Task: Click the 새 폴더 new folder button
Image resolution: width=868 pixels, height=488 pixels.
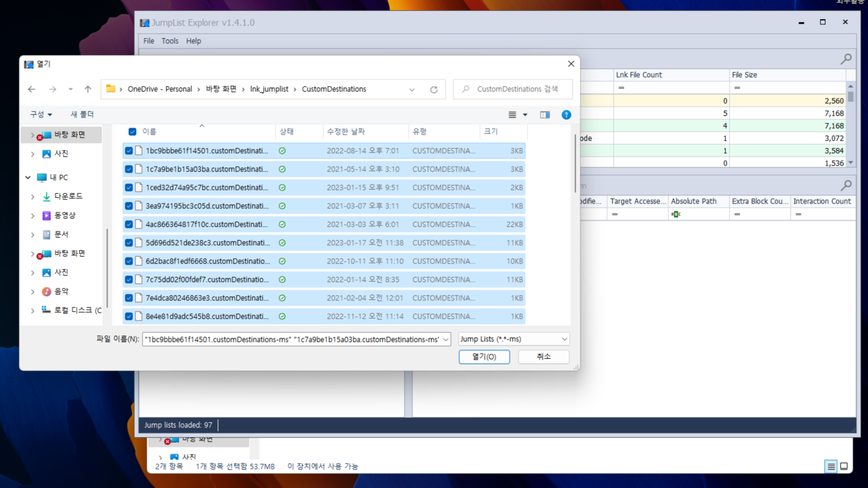Action: click(x=82, y=115)
